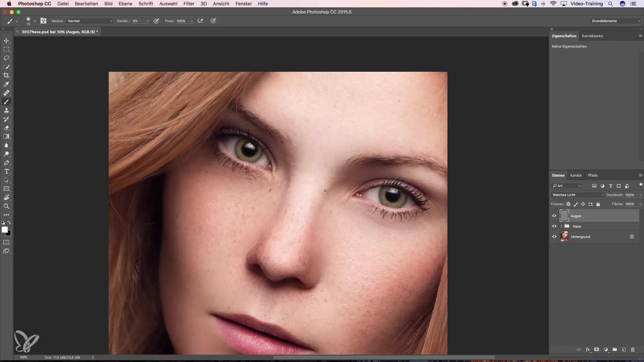Hide the Hintergrund layer
Image resolution: width=644 pixels, height=362 pixels.
pos(554,237)
